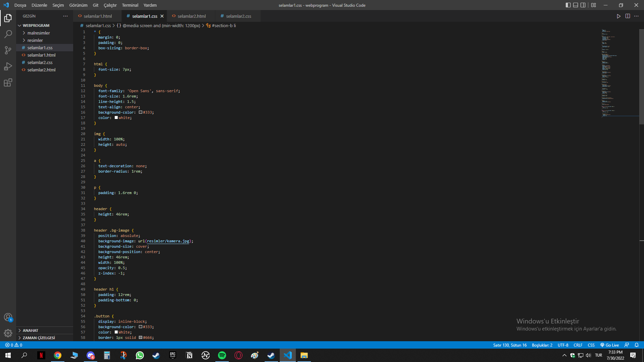Open Google Chrome from the taskbar

58,355
